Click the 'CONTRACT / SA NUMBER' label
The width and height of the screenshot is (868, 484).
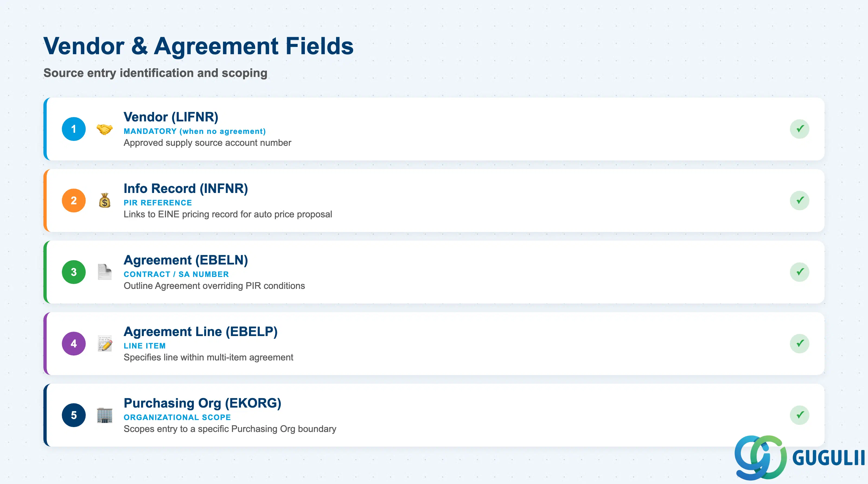(x=176, y=274)
